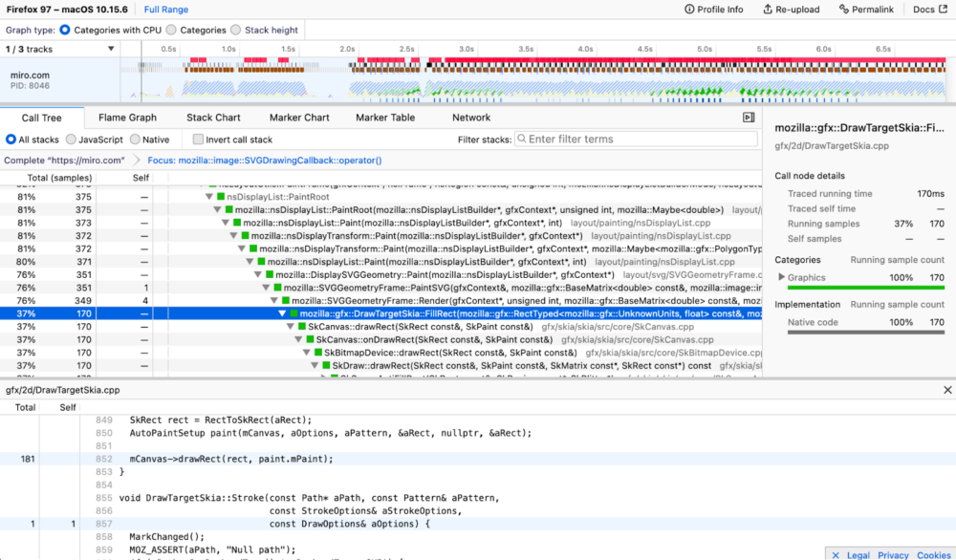Screen dimensions: 956x560
Task: Click green category square of SkBitmapDevice::drawRect
Action: pyautogui.click(x=318, y=353)
